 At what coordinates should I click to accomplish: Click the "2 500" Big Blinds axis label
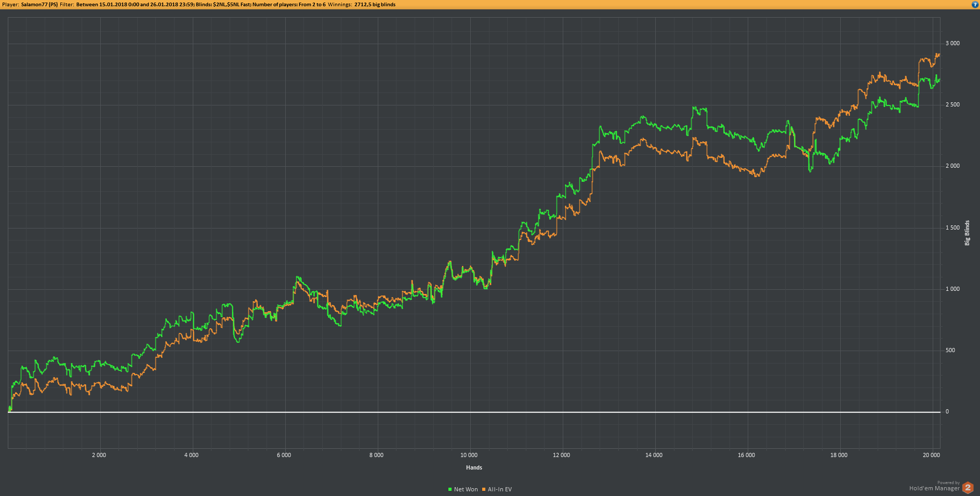pyautogui.click(x=952, y=104)
